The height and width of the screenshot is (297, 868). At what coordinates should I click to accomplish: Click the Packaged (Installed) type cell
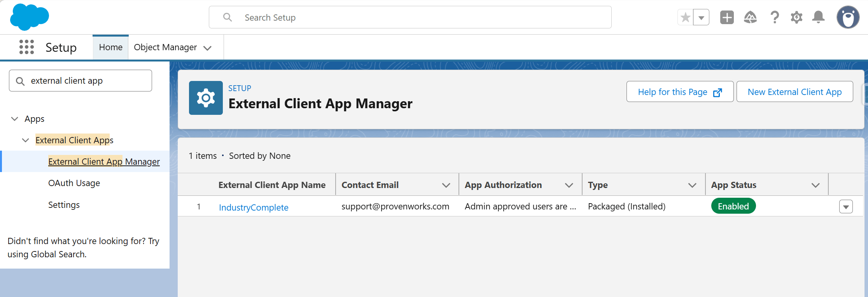pos(626,206)
